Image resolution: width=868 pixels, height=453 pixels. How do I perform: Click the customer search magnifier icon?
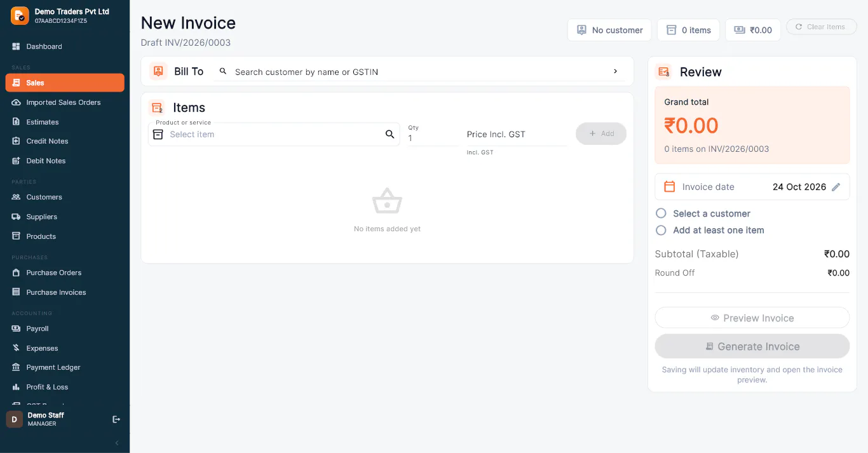[223, 71]
